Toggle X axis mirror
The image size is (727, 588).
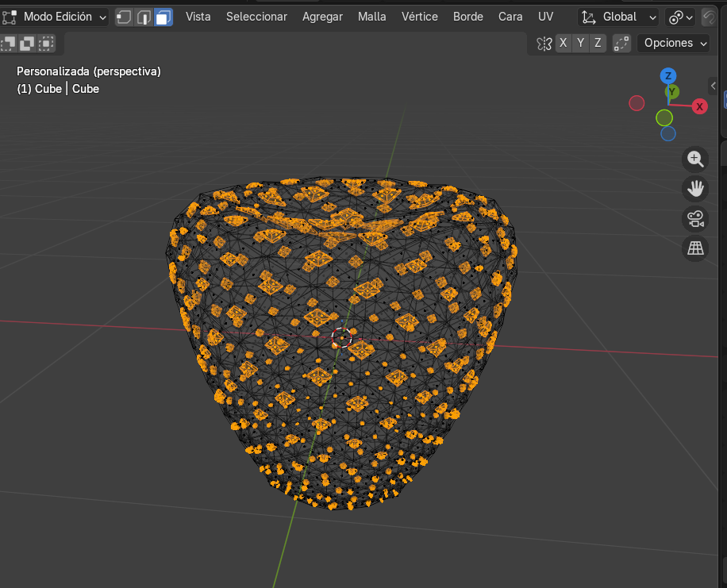coord(563,44)
